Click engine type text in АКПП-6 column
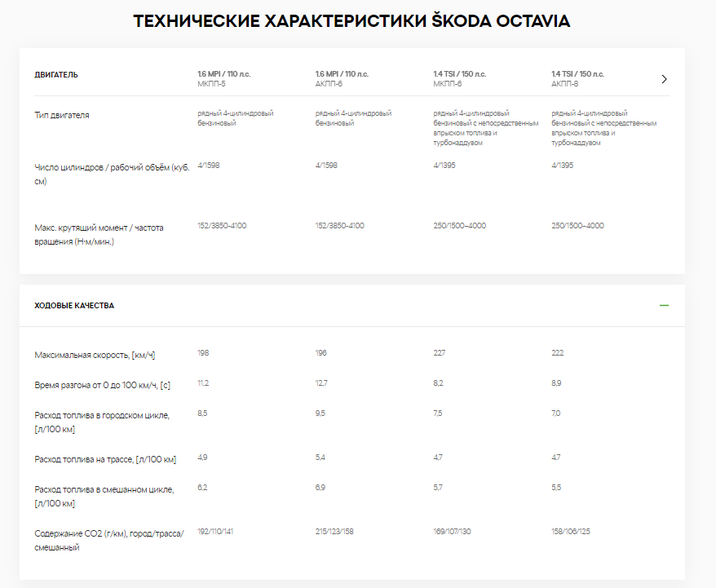This screenshot has height=588, width=716. (x=353, y=117)
